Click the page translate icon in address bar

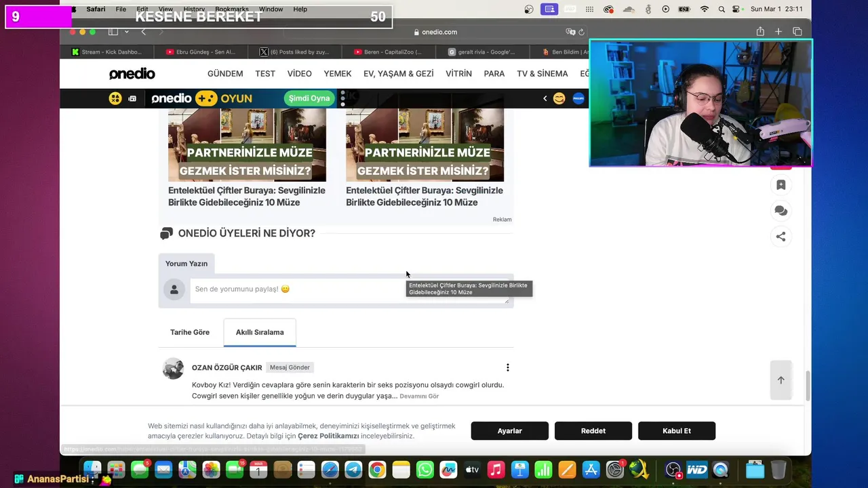(570, 32)
